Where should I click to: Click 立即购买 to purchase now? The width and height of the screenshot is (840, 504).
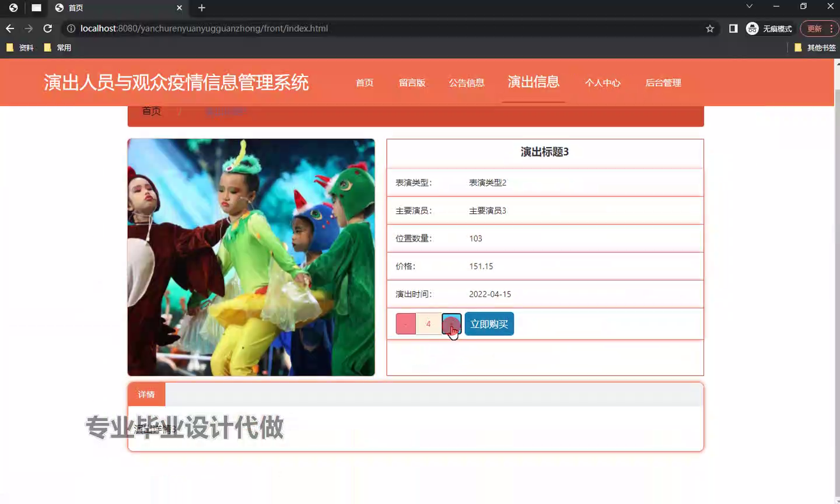489,324
